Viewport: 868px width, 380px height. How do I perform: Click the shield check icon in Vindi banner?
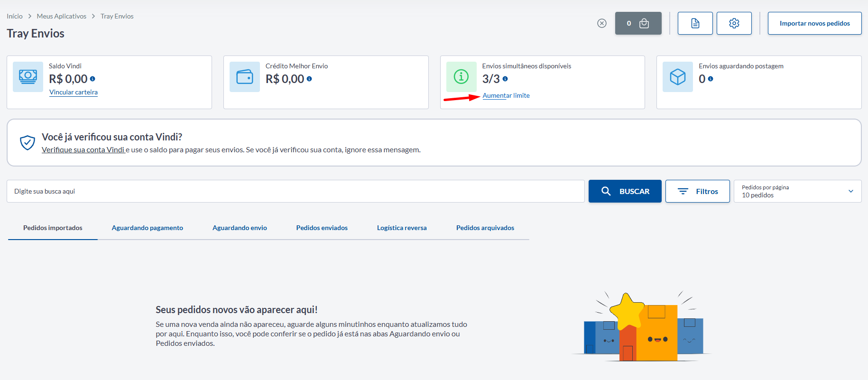coord(28,142)
